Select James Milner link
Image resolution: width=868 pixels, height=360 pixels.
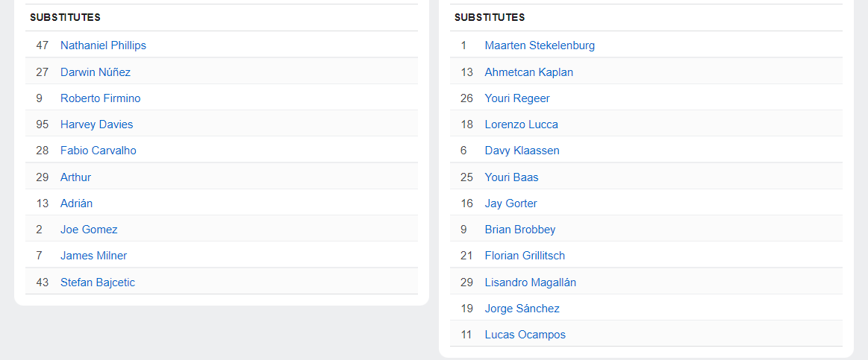coord(93,256)
